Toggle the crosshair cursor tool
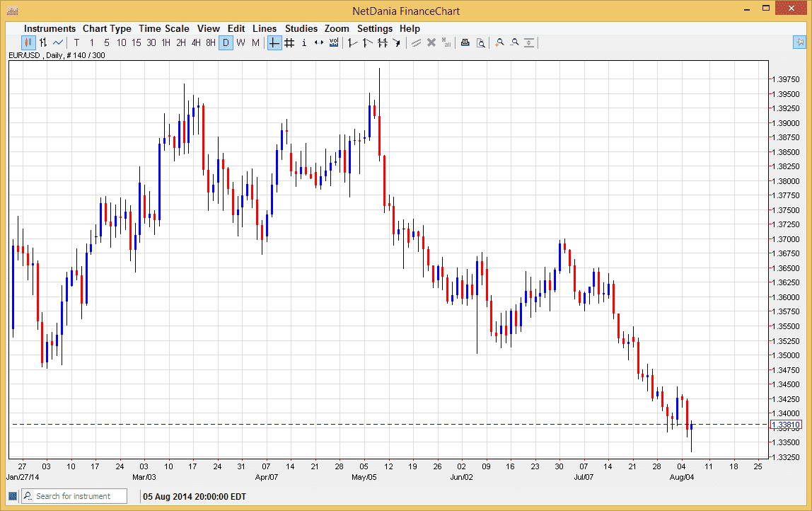The image size is (812, 511). point(274,42)
